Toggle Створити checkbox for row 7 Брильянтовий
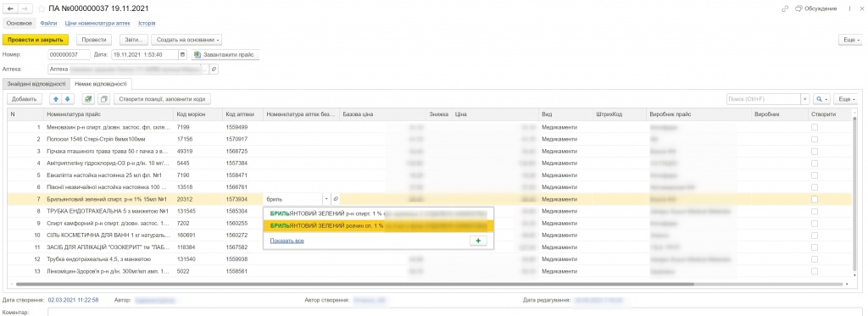This screenshot has width=868, height=316. click(815, 199)
